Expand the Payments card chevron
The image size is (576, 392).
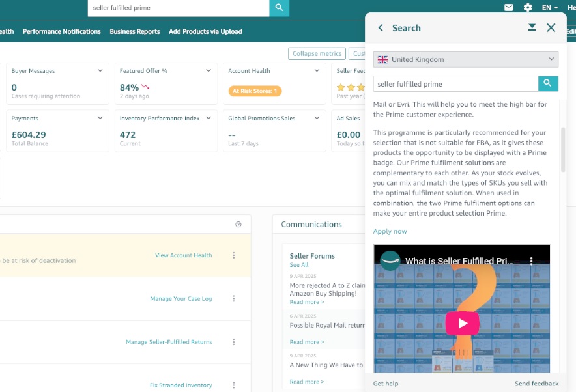(100, 118)
